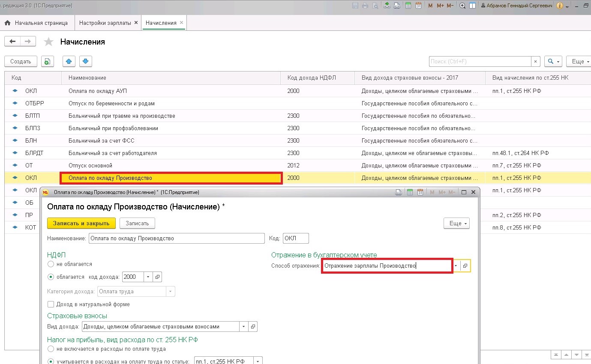
Task: Move the selected item down
Action: point(86,61)
